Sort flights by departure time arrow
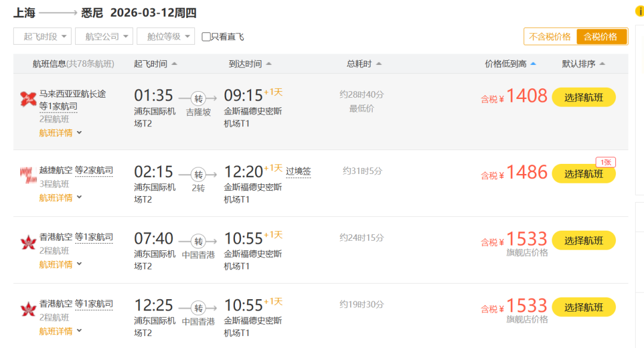This screenshot has width=644, height=348. [174, 64]
